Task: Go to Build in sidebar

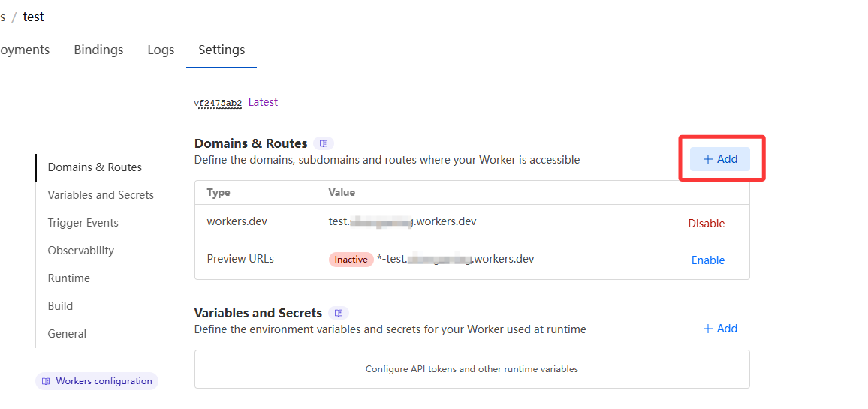Action: click(x=60, y=306)
